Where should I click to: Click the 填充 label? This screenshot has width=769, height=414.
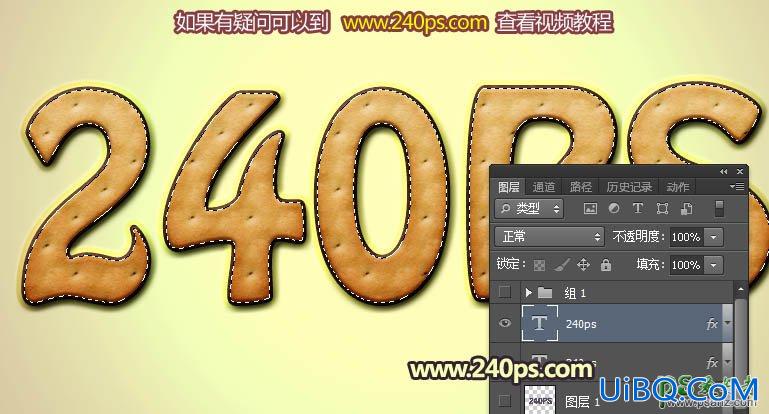coord(651,265)
